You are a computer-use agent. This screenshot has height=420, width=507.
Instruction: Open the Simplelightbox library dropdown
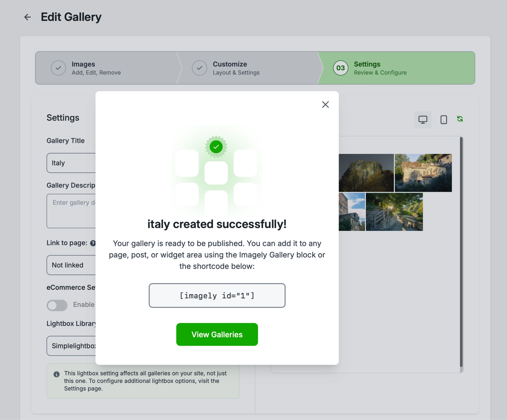(71, 346)
